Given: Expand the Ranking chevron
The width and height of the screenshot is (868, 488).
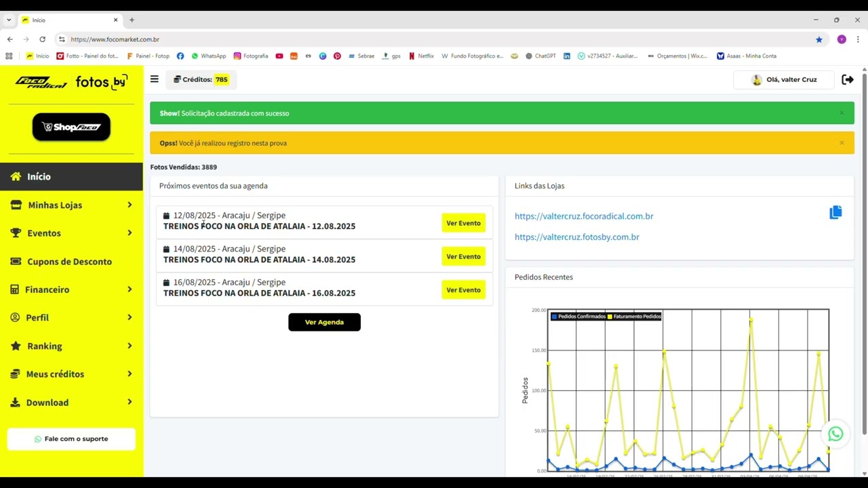Looking at the screenshot, I should [x=130, y=346].
